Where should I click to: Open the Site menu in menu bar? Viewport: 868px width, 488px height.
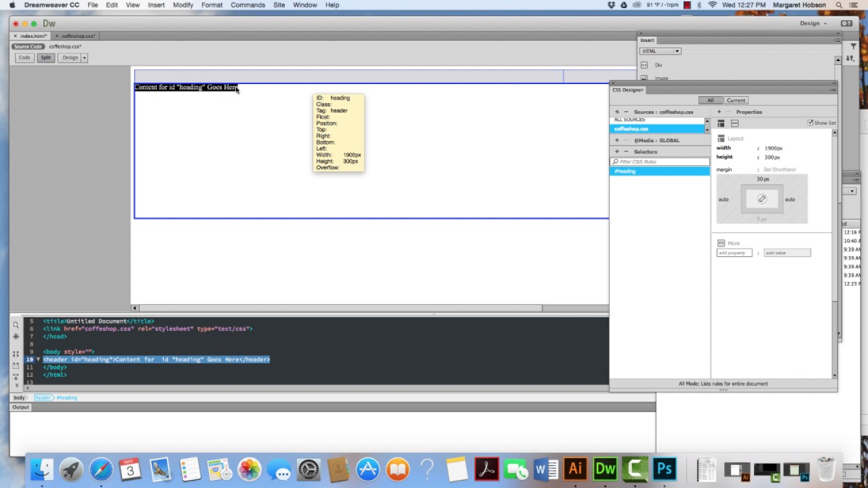click(279, 5)
